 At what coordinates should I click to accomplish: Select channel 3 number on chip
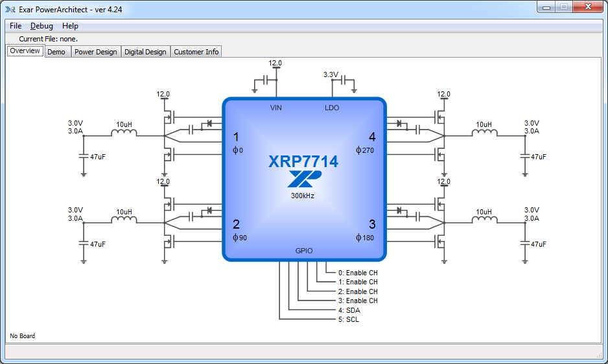click(x=372, y=224)
